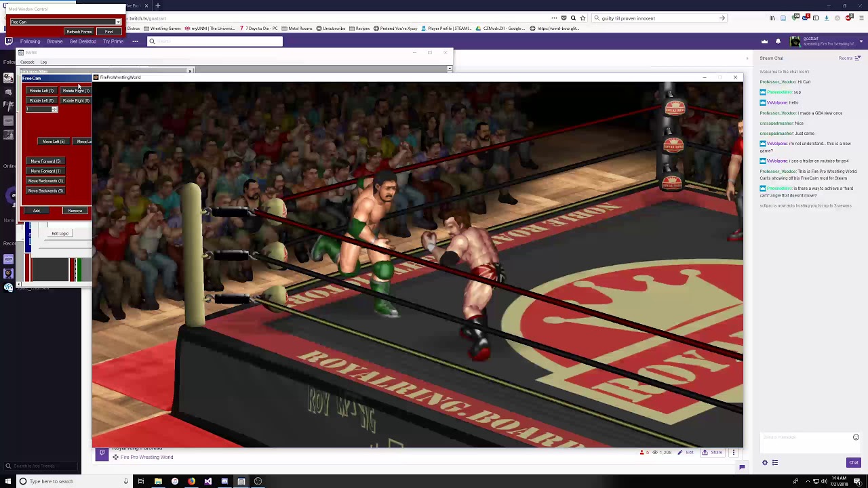Viewport: 868px width, 488px height.
Task: Click Move Forward (5) button
Action: (45, 161)
